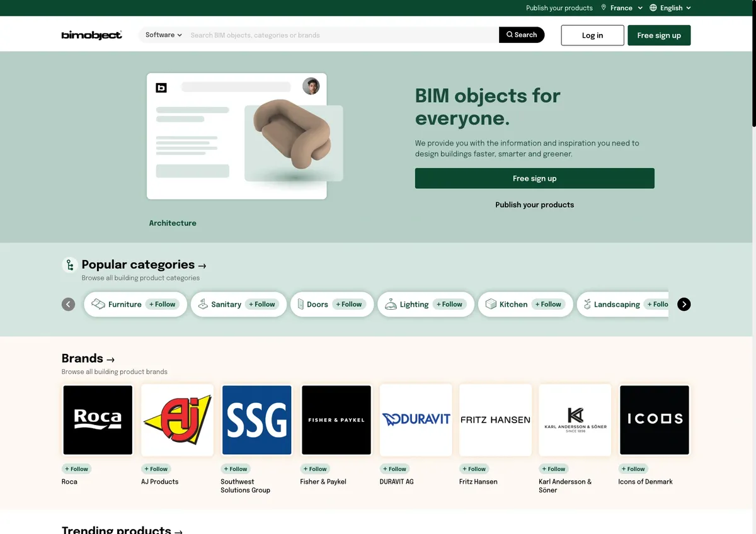Viewport: 756px width, 534px height.
Task: Open the Software search filter dropdown
Action: [163, 35]
